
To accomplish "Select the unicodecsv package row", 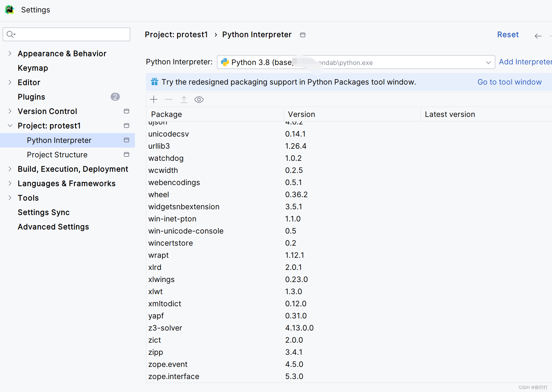I will [349, 134].
